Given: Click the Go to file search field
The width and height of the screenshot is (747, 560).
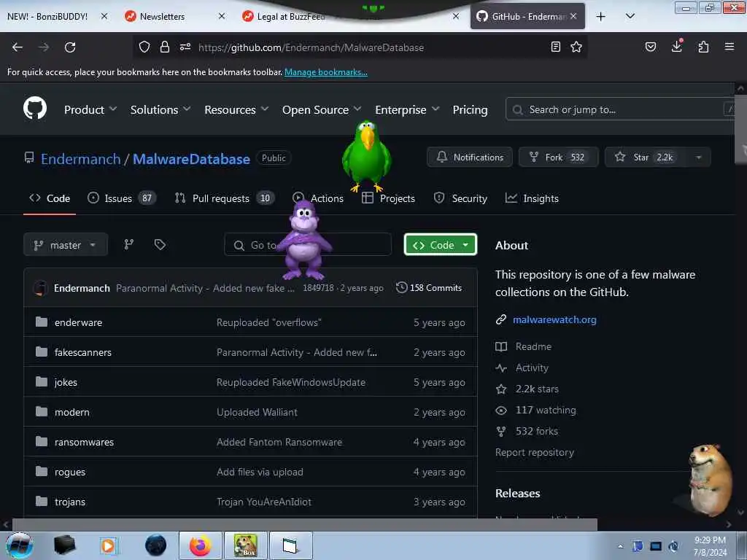Looking at the screenshot, I should click(x=308, y=245).
